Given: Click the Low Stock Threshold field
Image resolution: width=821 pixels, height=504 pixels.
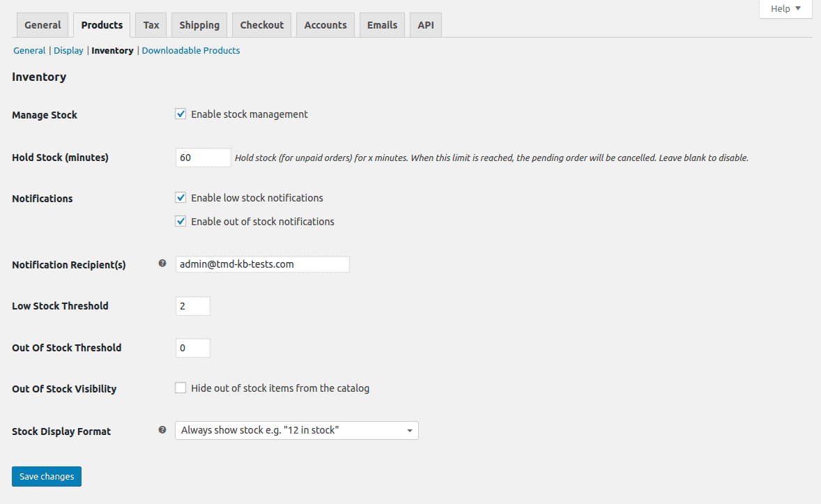Looking at the screenshot, I should (x=192, y=305).
